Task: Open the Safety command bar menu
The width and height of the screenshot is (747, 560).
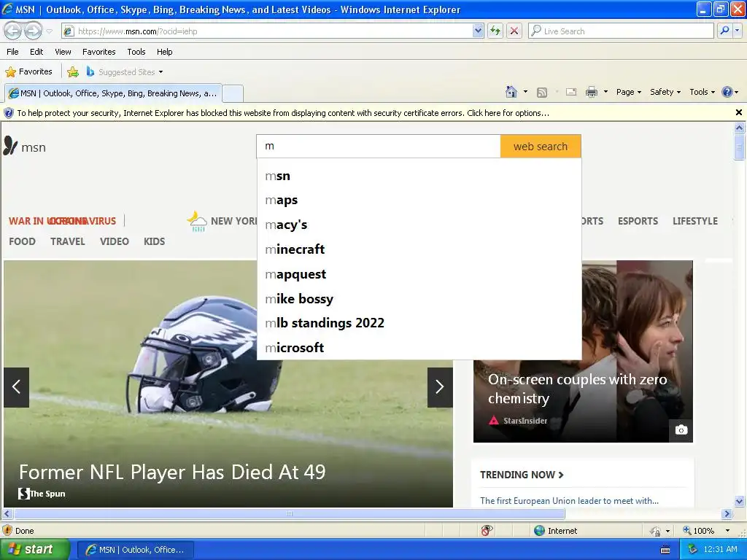Action: pyautogui.click(x=665, y=92)
